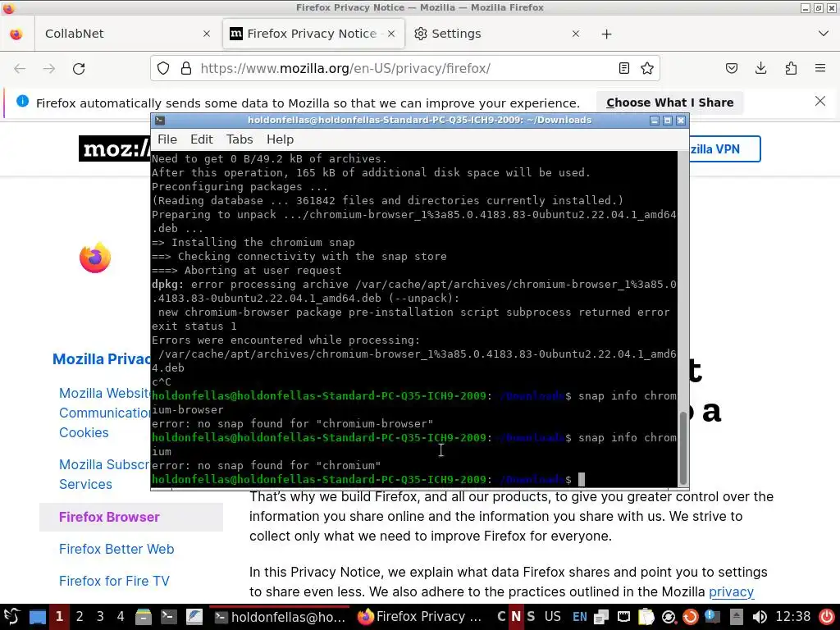Click Choose What I Share button
The image size is (840, 630).
tap(669, 103)
